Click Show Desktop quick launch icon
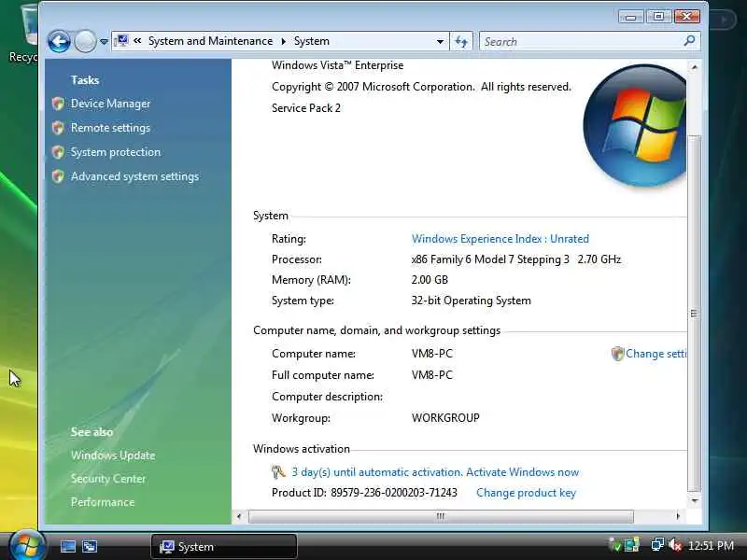The width and height of the screenshot is (747, 560). tap(67, 546)
